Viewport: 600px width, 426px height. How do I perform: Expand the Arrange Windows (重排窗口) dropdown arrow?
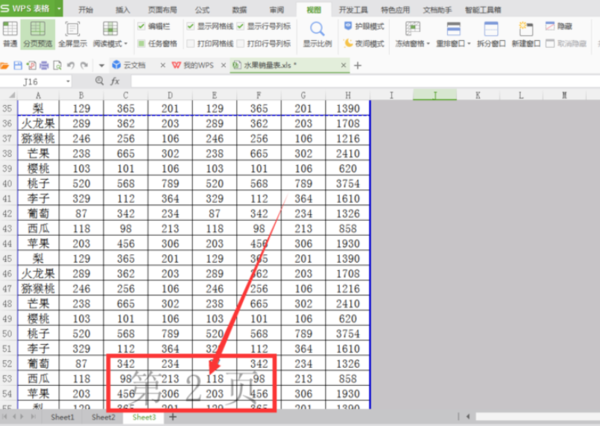pos(468,44)
